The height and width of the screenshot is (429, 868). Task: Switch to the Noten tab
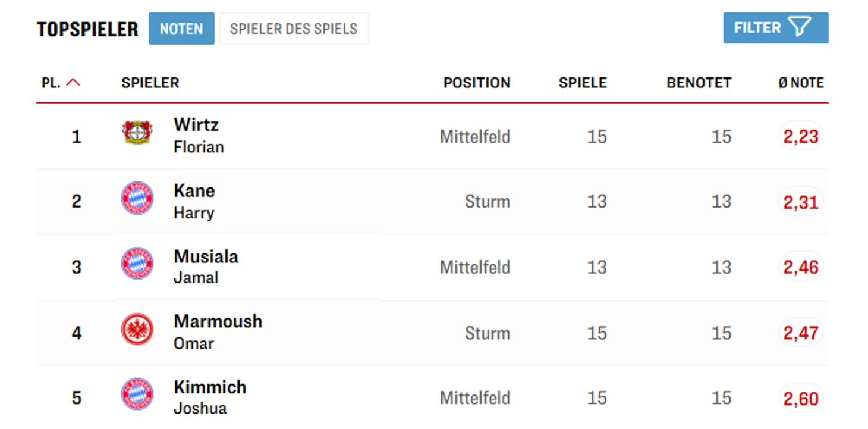[181, 29]
